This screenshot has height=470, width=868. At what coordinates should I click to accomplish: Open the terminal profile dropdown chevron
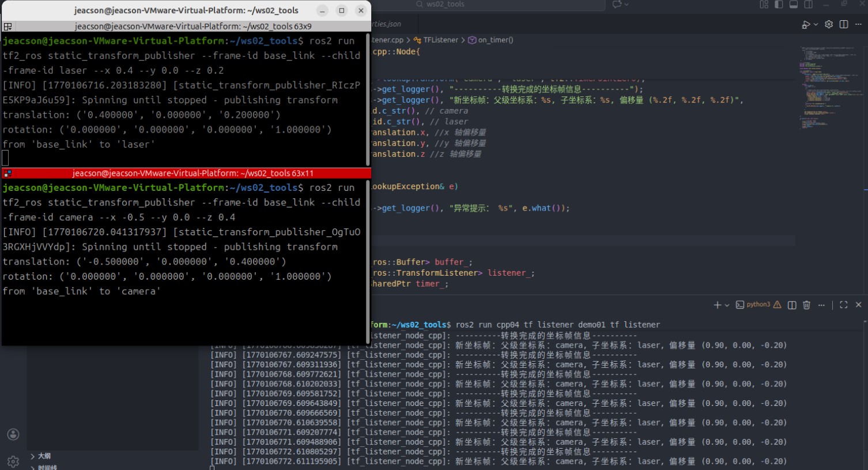[726, 304]
